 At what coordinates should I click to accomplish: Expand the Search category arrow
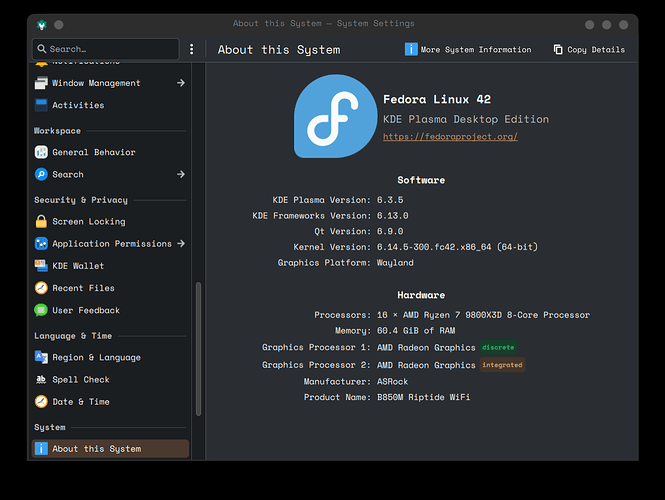coord(181,174)
